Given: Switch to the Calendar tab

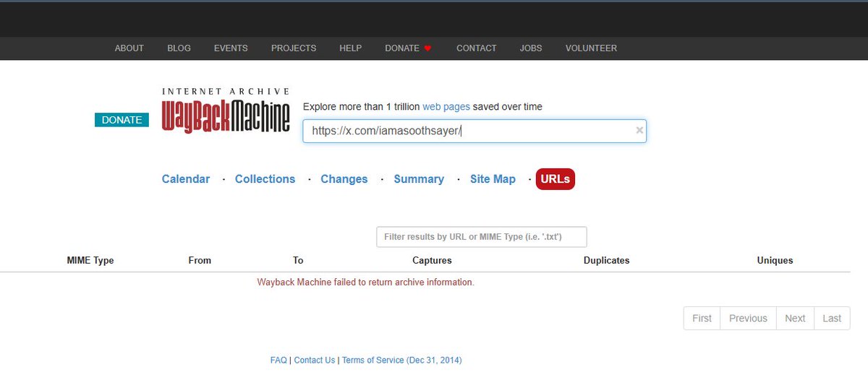Looking at the screenshot, I should [x=186, y=179].
